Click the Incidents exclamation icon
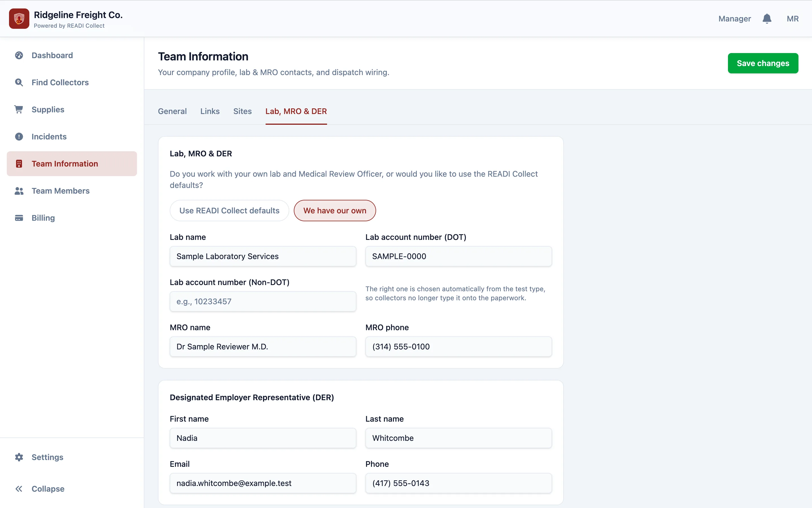Screen dimensions: 812x508 [19, 137]
